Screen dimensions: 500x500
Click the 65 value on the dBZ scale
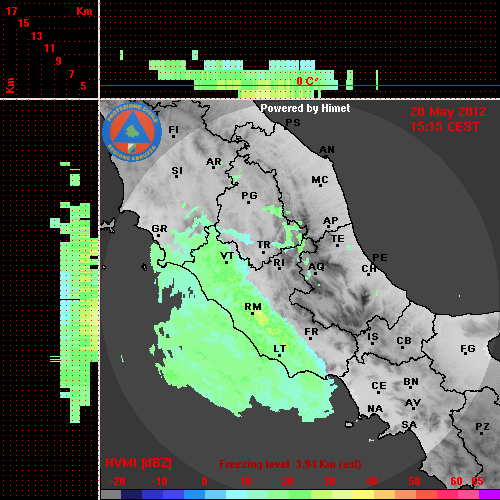point(477,481)
